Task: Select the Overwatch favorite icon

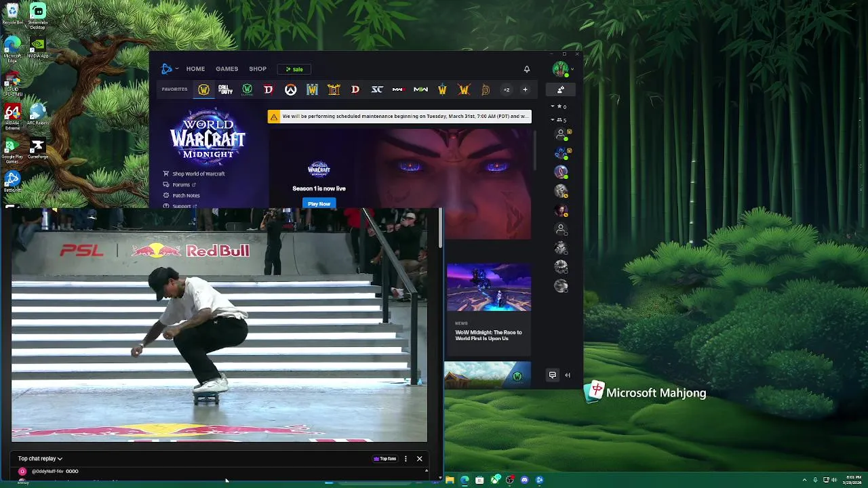Action: [x=290, y=89]
